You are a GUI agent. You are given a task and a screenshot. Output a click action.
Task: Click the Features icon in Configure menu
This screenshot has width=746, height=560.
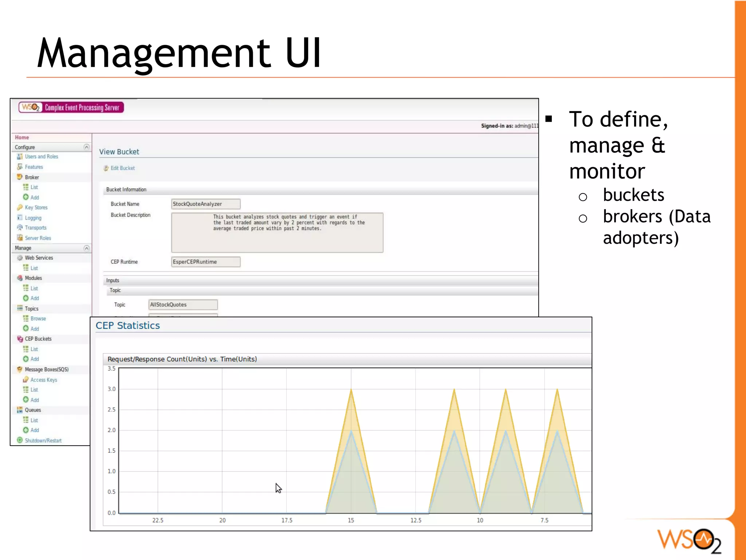point(20,167)
